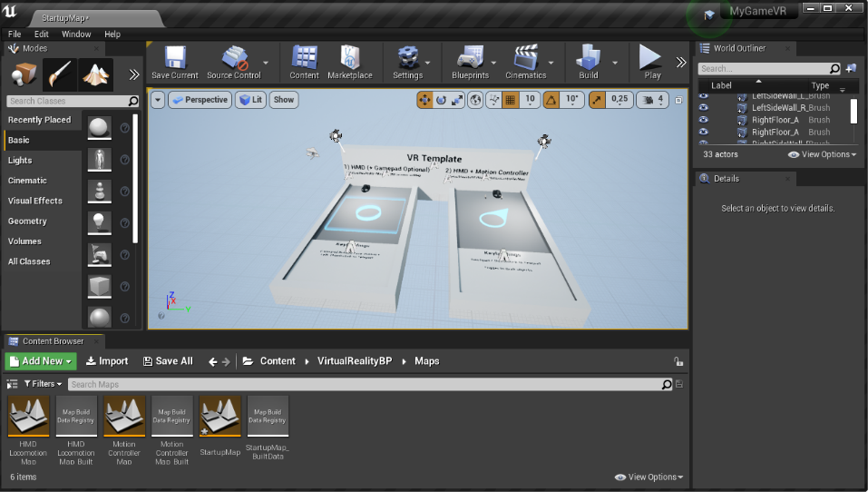Toggle rotation snapping in viewport toolbar

(x=551, y=100)
